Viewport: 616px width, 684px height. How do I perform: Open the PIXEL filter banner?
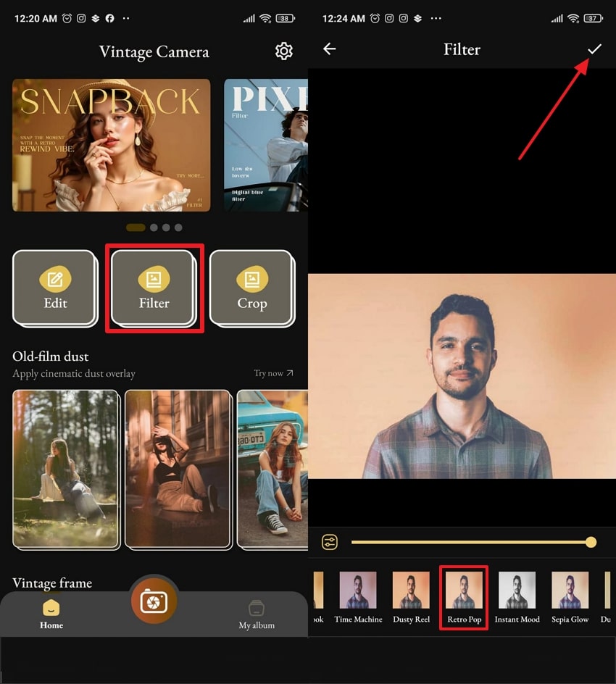click(266, 145)
